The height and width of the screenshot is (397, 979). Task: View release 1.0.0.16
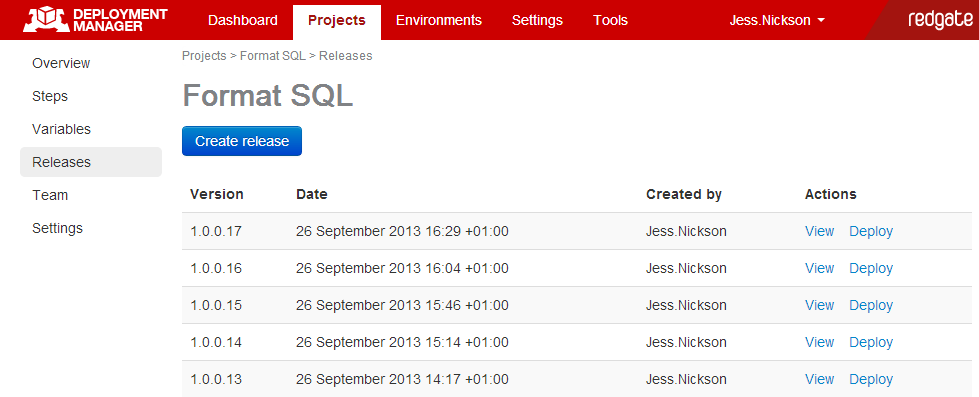819,268
